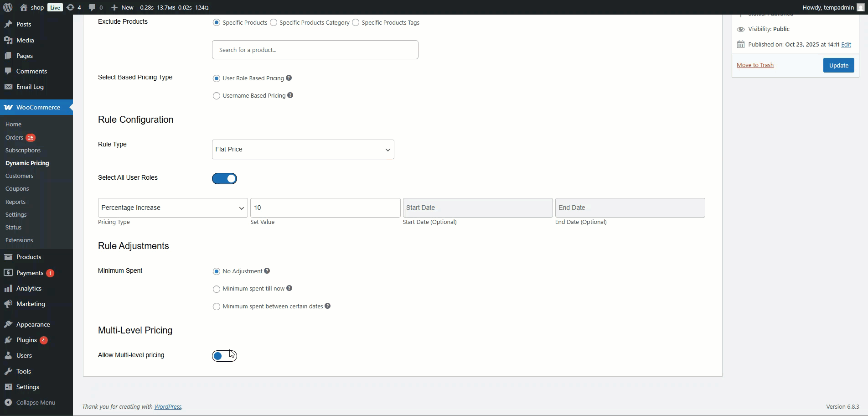Click help icon next to No Adjustment
The width and height of the screenshot is (868, 416).
[267, 271]
